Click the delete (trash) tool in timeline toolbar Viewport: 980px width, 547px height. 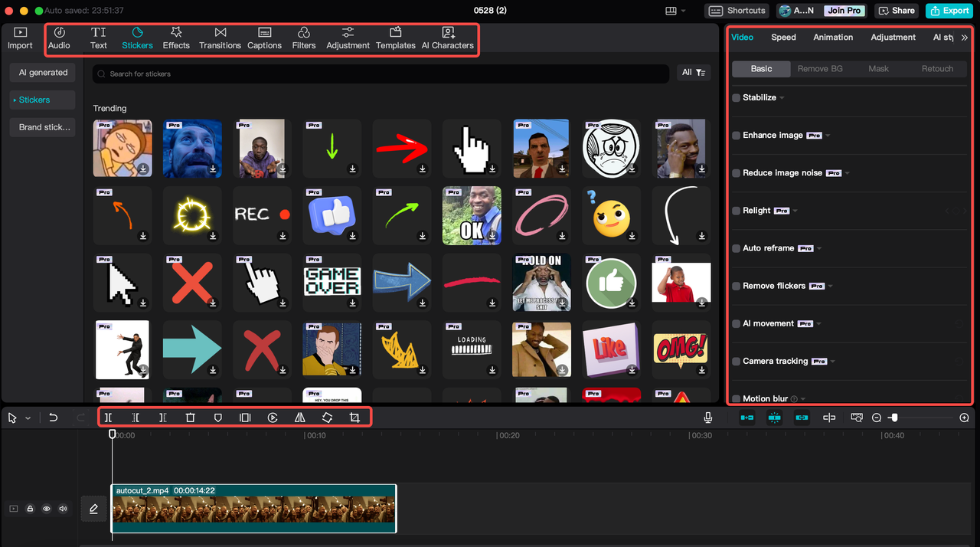pos(191,418)
